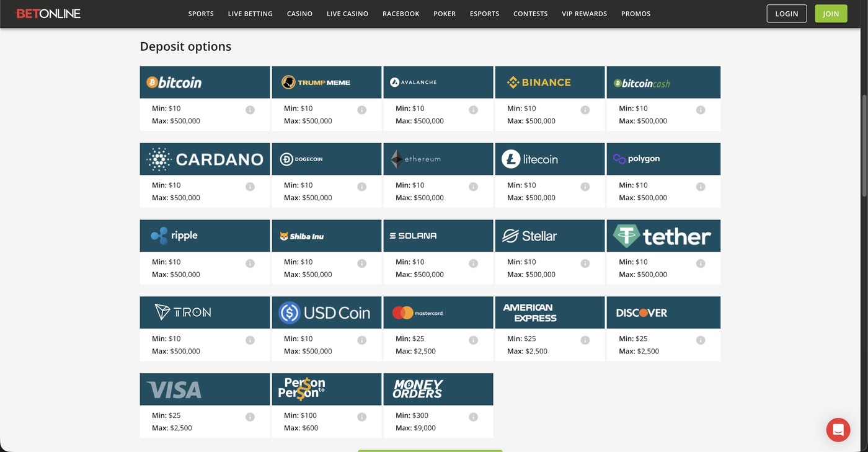Choose the Polygon deposit banner
868x452 pixels.
(x=663, y=159)
